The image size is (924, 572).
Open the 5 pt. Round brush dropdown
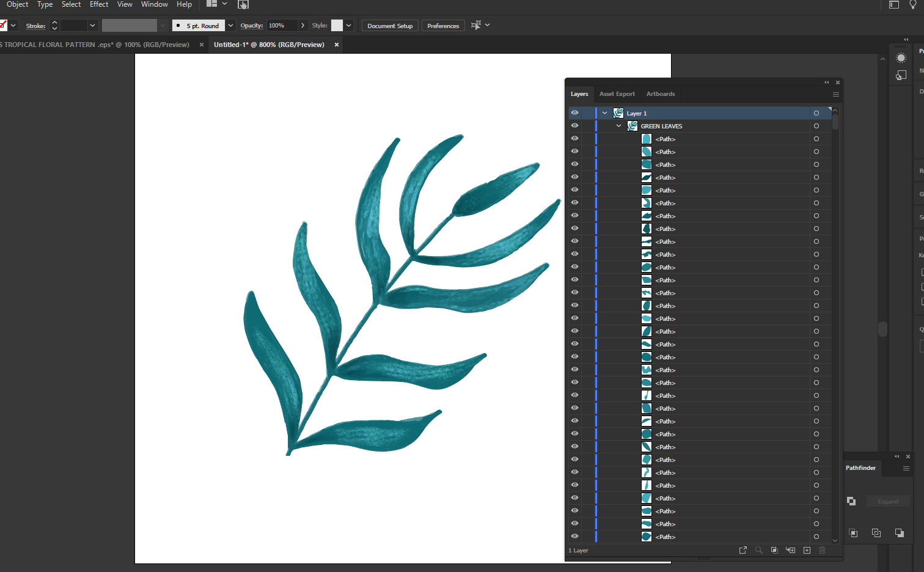(230, 25)
